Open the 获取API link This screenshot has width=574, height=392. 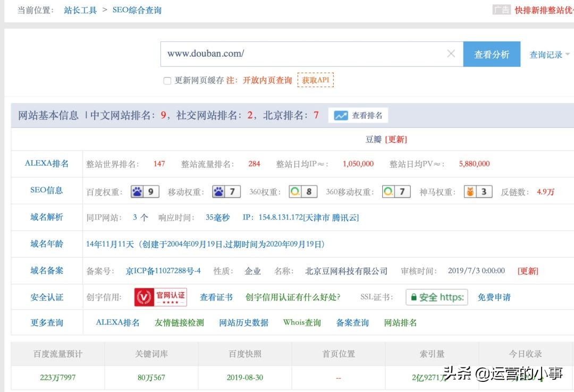tap(316, 81)
